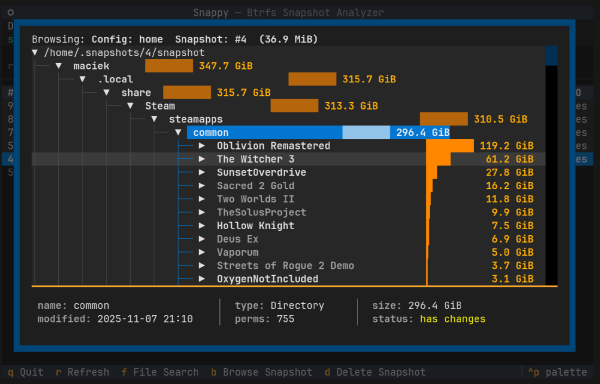The width and height of the screenshot is (600, 384).
Task: Click the light blue bar in common row
Action: point(366,132)
